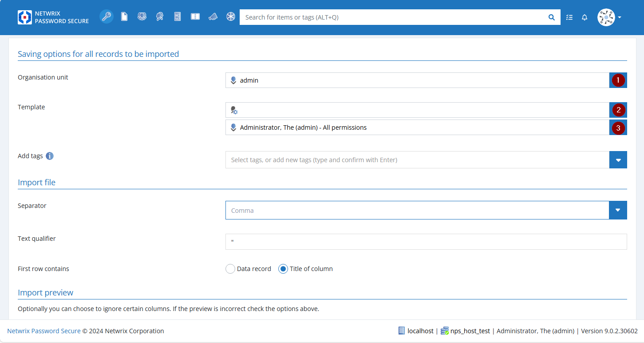The width and height of the screenshot is (644, 343).
Task: Open the Passwords module key icon
Action: 107,17
